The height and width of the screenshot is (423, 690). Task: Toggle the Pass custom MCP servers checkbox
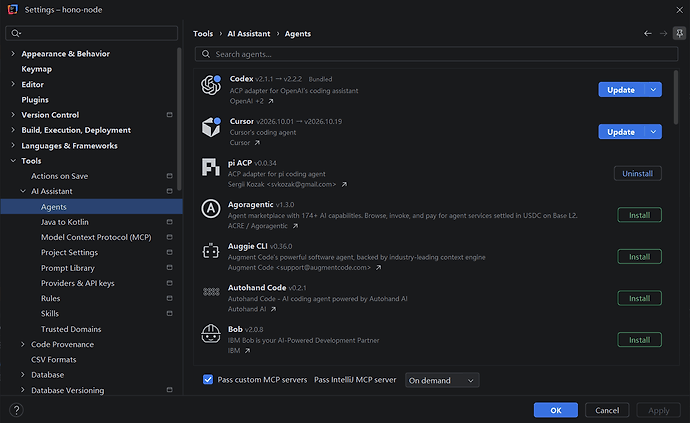(208, 379)
